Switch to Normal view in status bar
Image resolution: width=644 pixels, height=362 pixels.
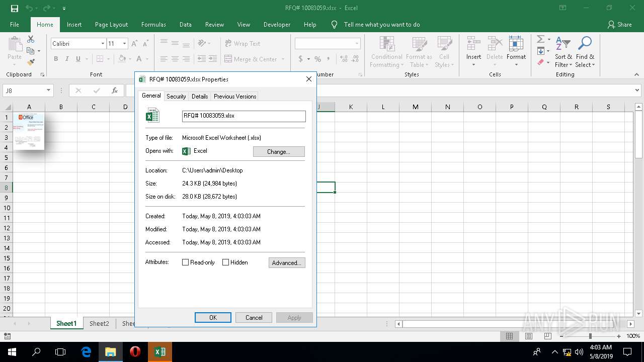510,336
